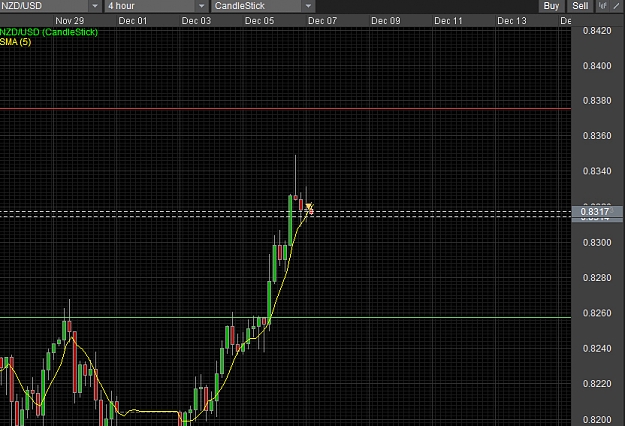The image size is (625, 426).
Task: Click the 0.8400 price axis label
Action: tap(597, 66)
